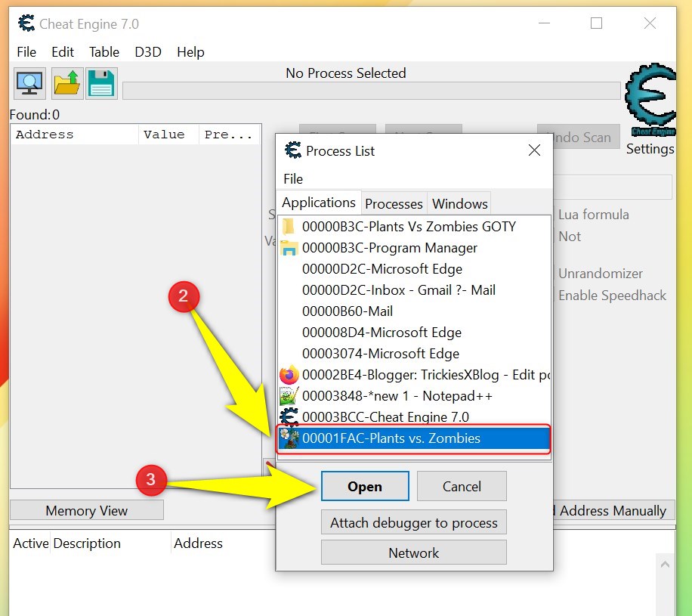
Task: Toggle the Not option
Action: [x=569, y=237]
